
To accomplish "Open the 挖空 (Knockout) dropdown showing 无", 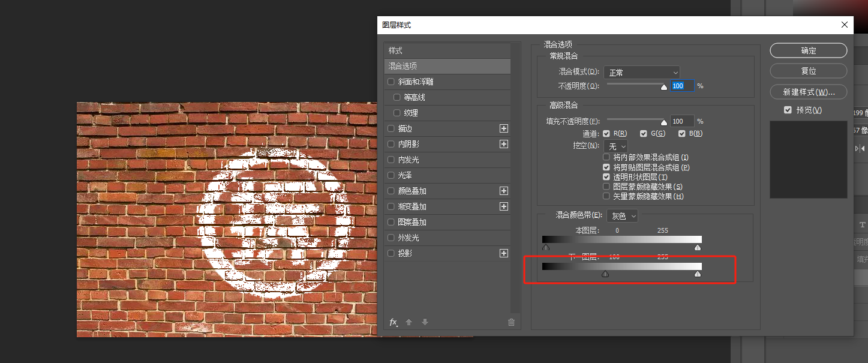I will coord(615,146).
